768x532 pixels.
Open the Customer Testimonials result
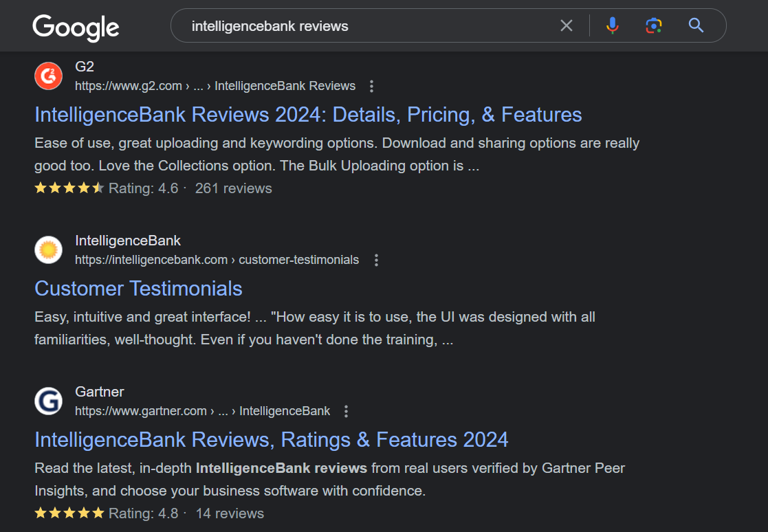click(138, 289)
